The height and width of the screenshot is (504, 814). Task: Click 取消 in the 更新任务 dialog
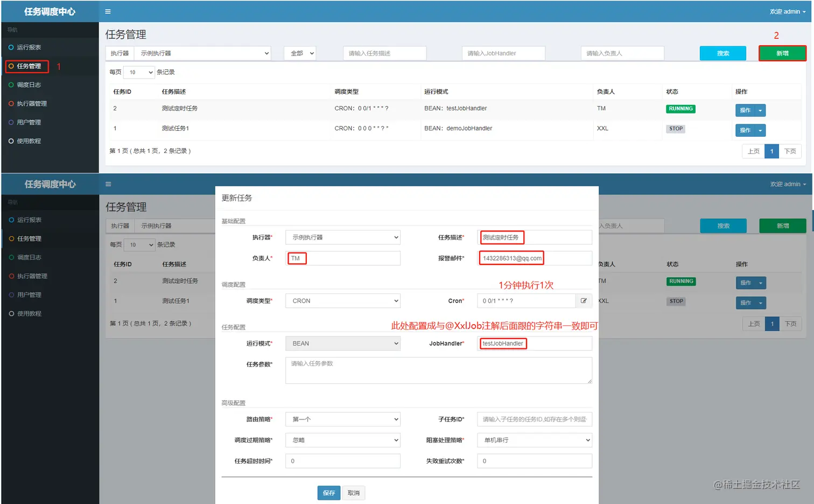(354, 493)
